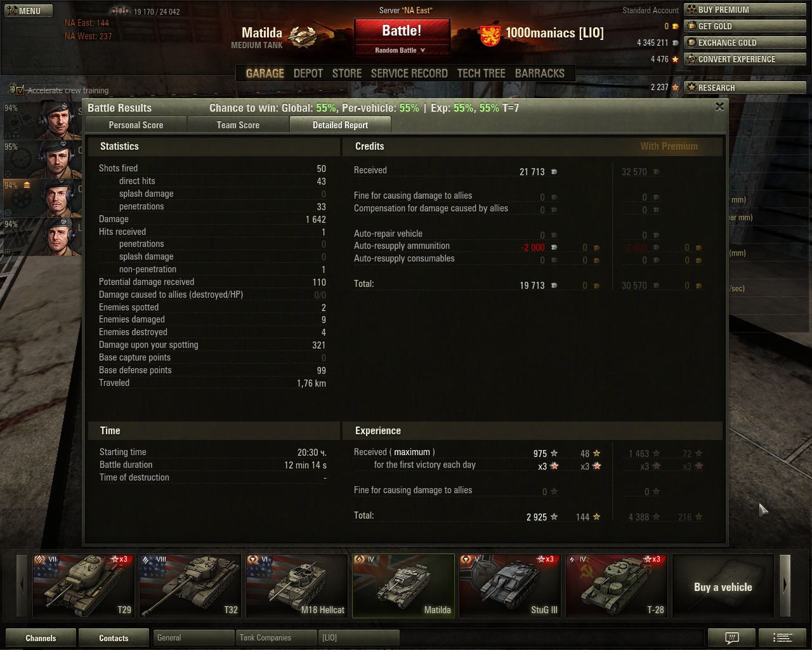Image resolution: width=812 pixels, height=650 pixels.
Task: Open the 95% gunner crew member portrait
Action: pyautogui.click(x=59, y=159)
